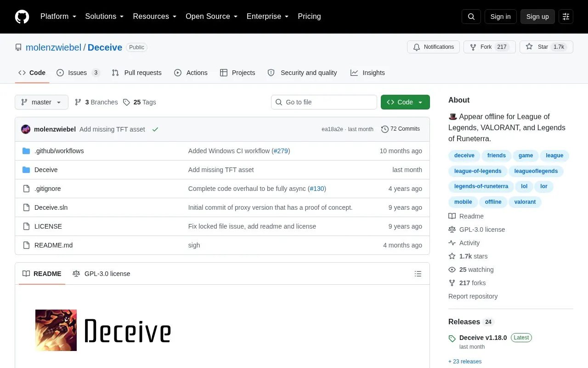Click the valorant topic tag
The height and width of the screenshot is (368, 588).
525,202
